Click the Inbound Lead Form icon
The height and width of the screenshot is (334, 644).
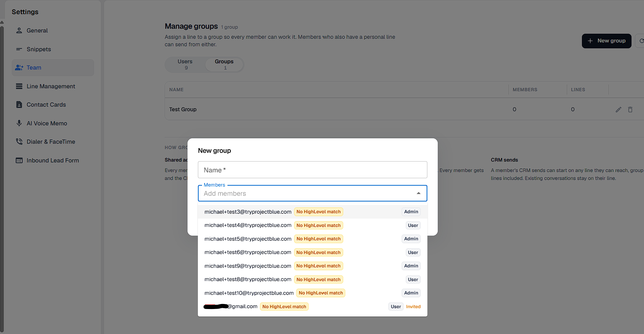19,160
